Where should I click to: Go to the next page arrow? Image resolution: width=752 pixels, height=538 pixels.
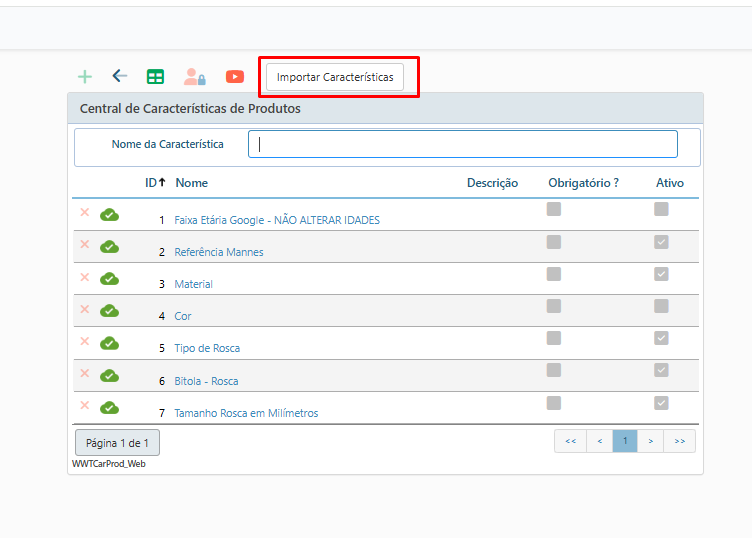(650, 441)
